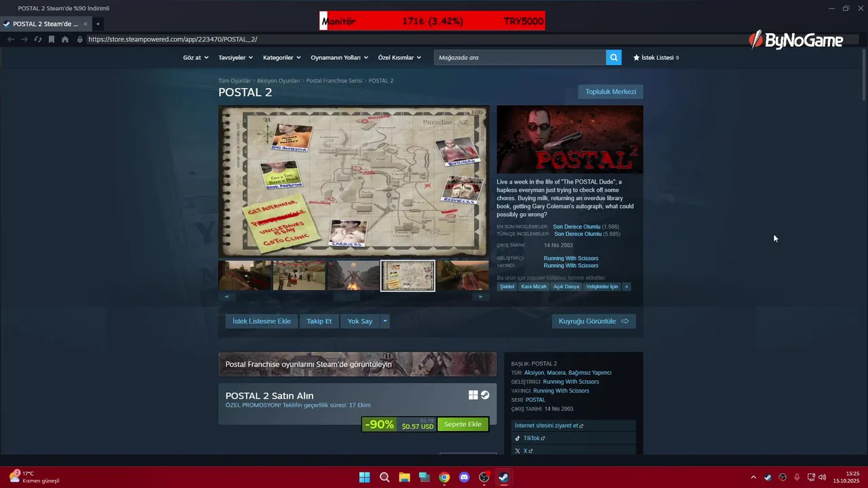
Task: Open the X social link
Action: (574, 450)
